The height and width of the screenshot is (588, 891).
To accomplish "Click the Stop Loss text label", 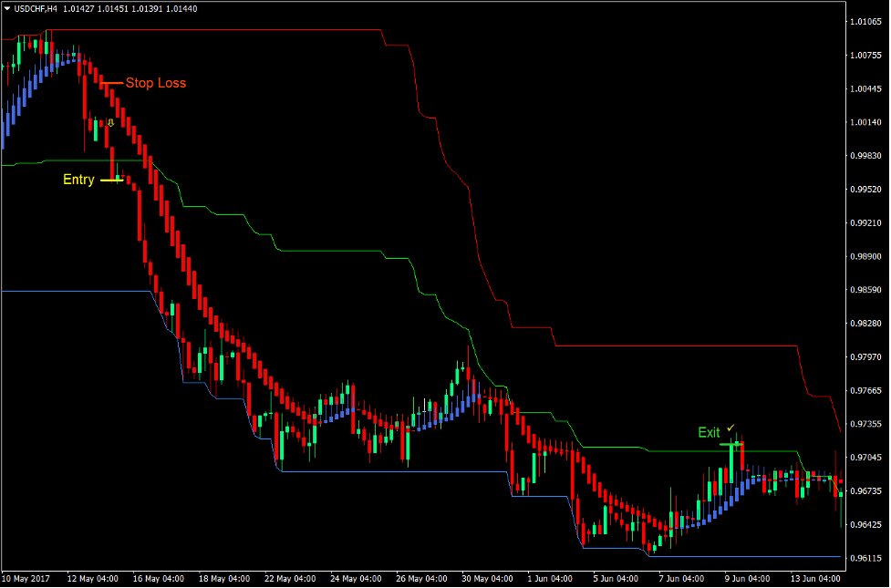I will pyautogui.click(x=156, y=83).
